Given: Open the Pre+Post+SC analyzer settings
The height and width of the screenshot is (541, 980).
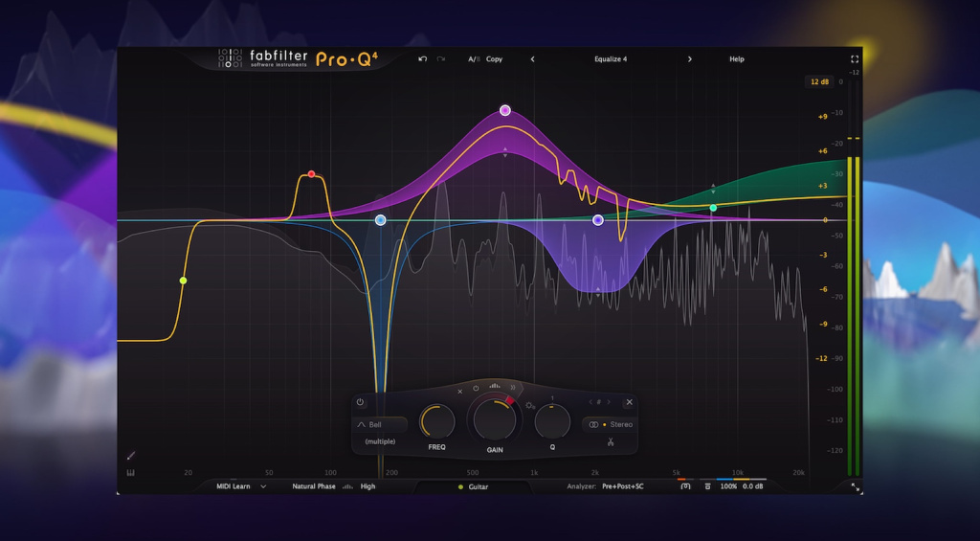Looking at the screenshot, I should pyautogui.click(x=622, y=486).
